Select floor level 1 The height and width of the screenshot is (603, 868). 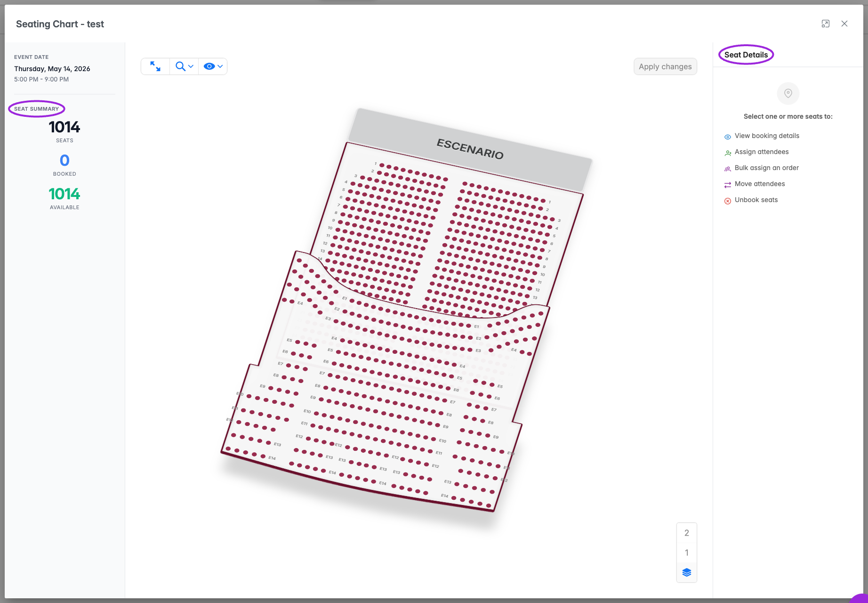tap(687, 553)
